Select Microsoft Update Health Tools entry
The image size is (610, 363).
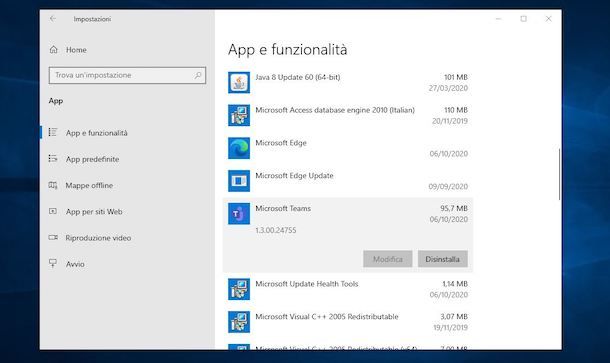click(x=307, y=284)
